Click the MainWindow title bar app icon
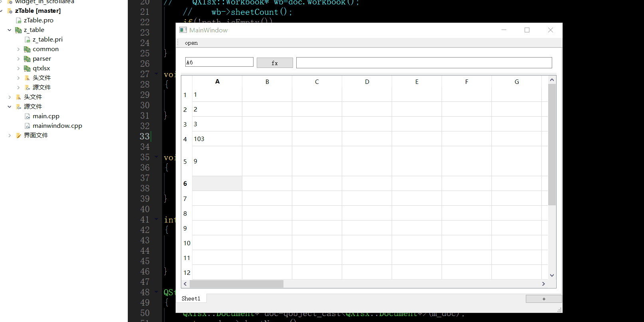The height and width of the screenshot is (322, 644). click(x=183, y=30)
